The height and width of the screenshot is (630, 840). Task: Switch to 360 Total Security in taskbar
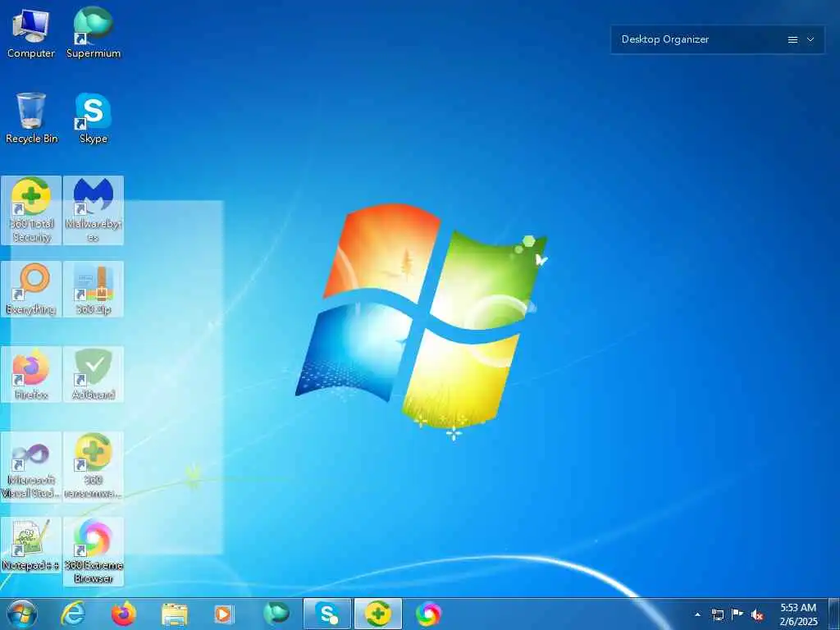point(377,614)
